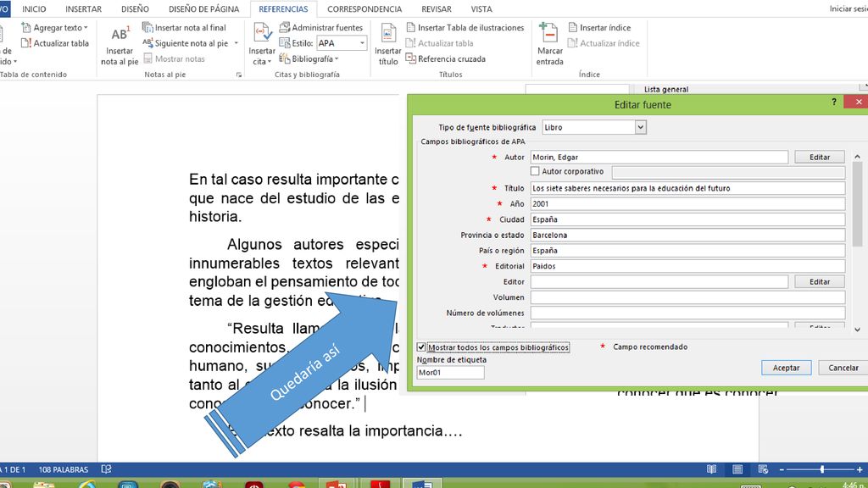
Task: Click Mostrar notas
Action: [175, 58]
